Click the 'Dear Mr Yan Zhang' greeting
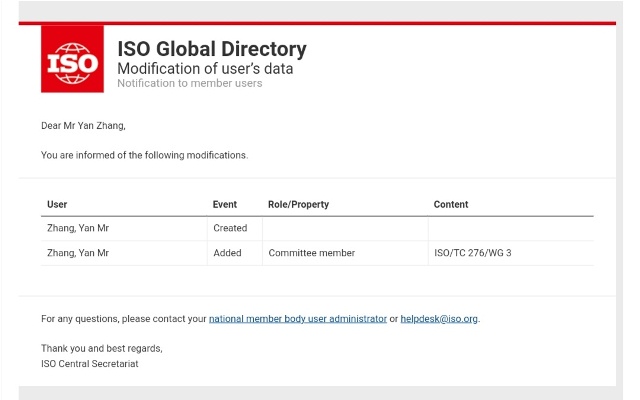Viewport: 640px width, 400px height. pos(83,126)
